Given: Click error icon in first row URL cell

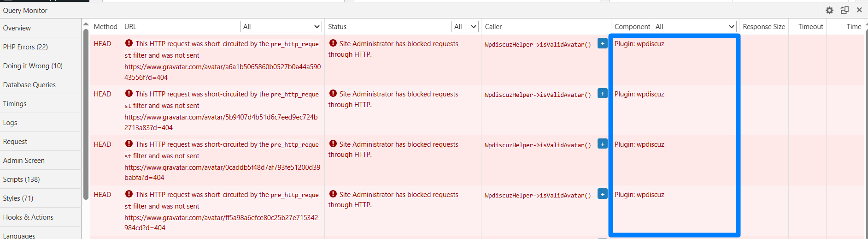Looking at the screenshot, I should pyautogui.click(x=129, y=43).
